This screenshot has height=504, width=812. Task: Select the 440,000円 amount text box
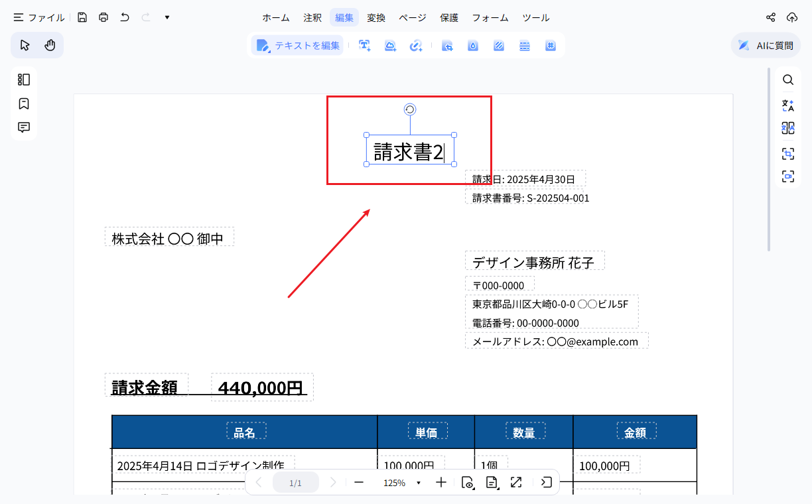coord(262,387)
